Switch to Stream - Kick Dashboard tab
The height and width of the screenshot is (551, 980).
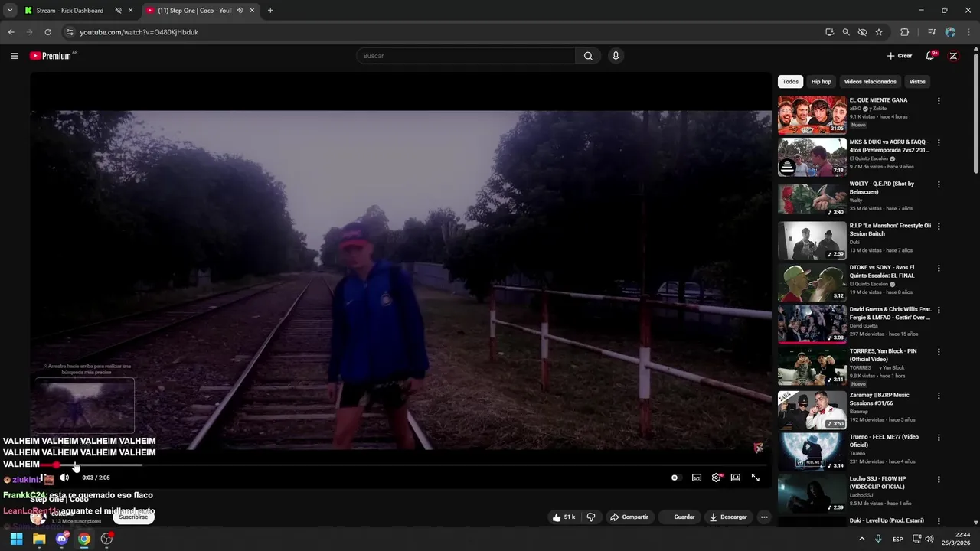coord(70,11)
